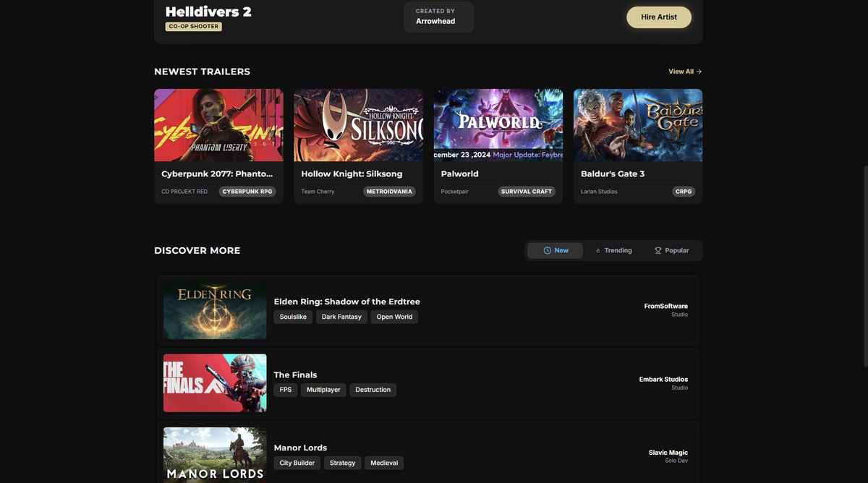The height and width of the screenshot is (483, 868).
Task: Click the Dark Fantasy tag
Action: pos(341,317)
